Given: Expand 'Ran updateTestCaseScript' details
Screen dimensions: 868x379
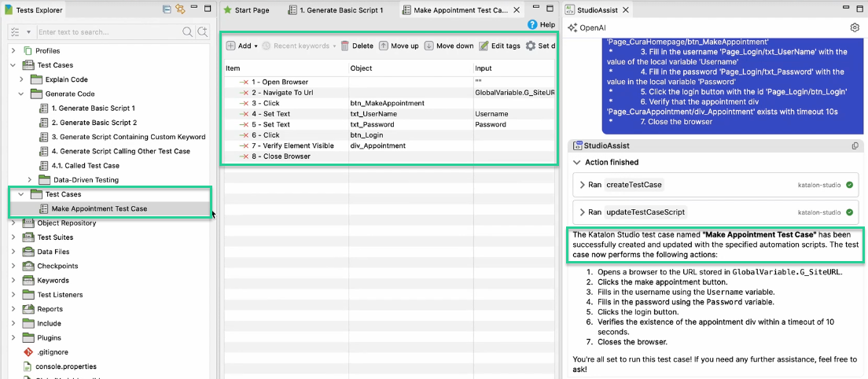Looking at the screenshot, I should [583, 212].
